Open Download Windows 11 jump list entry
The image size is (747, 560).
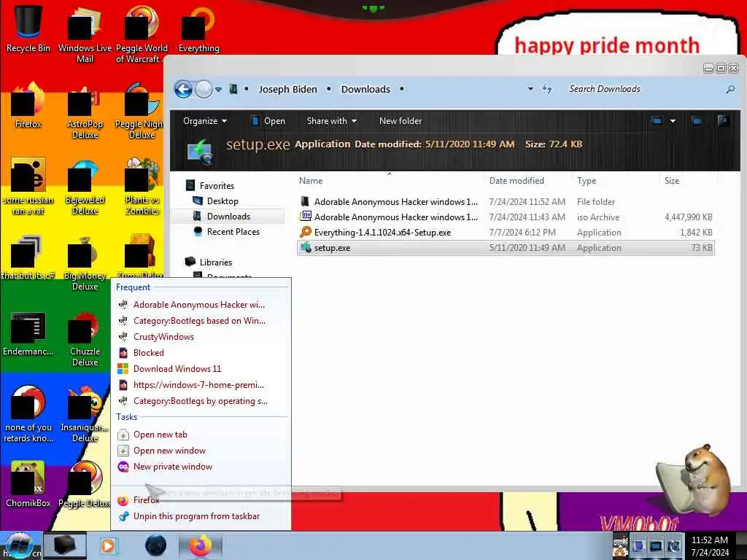tap(201, 369)
